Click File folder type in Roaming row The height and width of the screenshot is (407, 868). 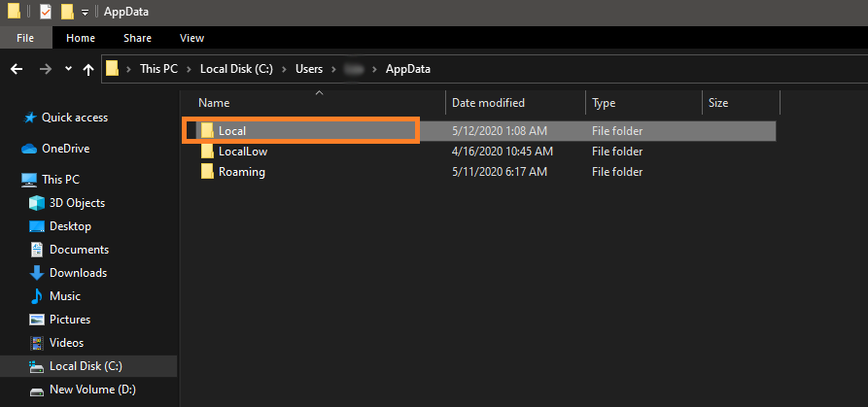point(617,172)
